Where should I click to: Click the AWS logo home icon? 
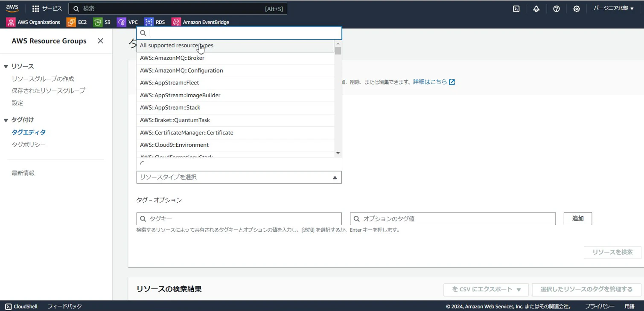(x=12, y=9)
